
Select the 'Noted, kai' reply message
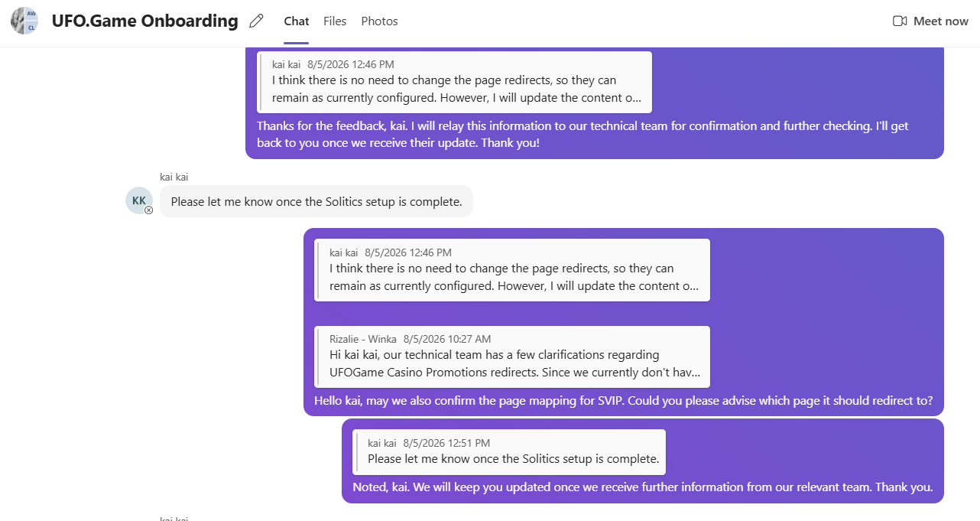643,487
